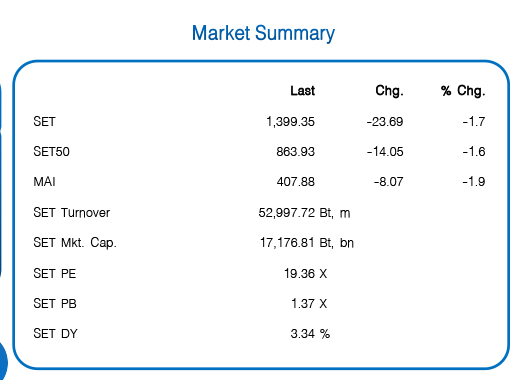Select the Chg. column header

(389, 91)
